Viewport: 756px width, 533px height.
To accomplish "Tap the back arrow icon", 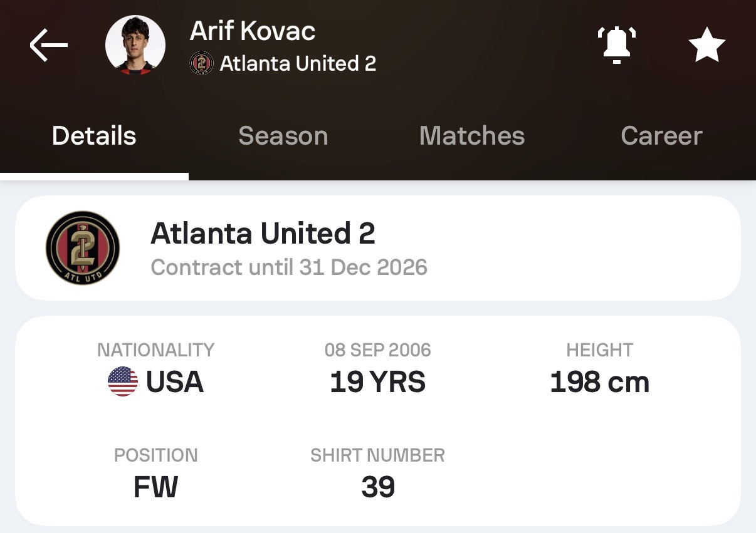I will (x=48, y=45).
